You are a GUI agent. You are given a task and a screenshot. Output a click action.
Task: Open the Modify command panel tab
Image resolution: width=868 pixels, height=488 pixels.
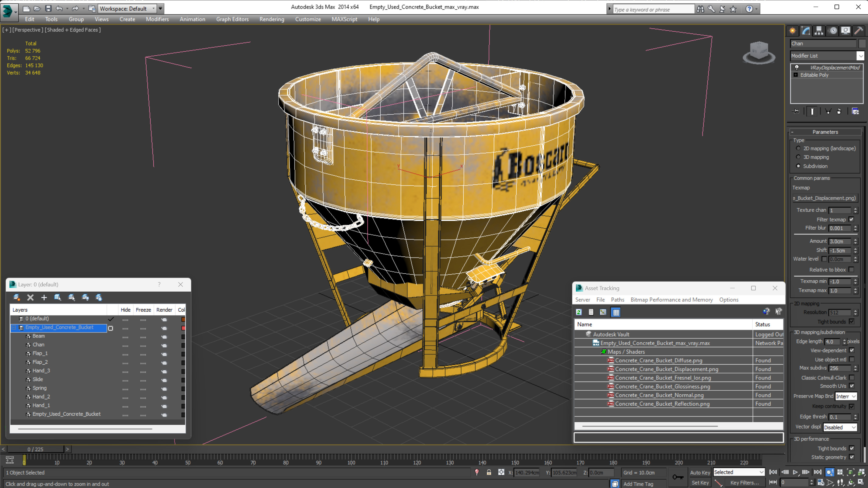(806, 31)
